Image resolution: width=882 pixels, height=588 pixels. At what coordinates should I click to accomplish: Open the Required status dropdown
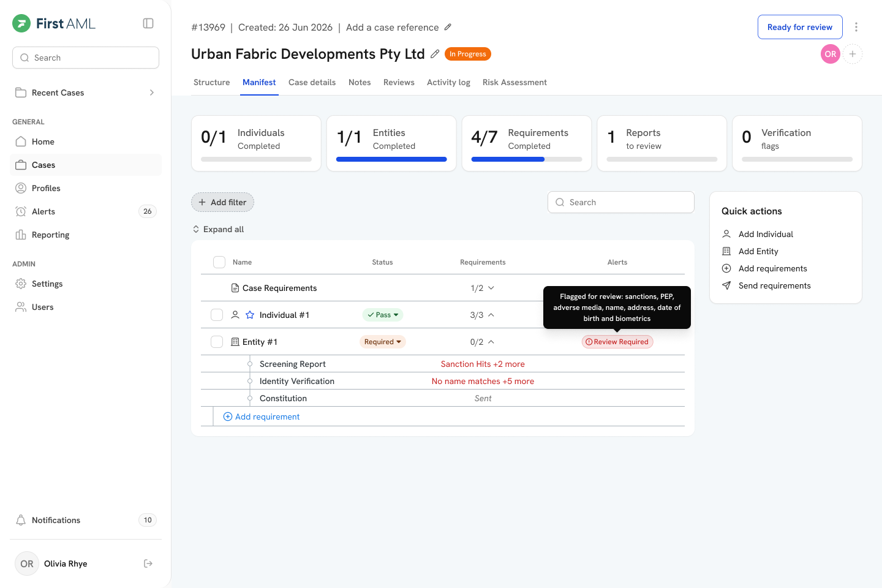(383, 342)
